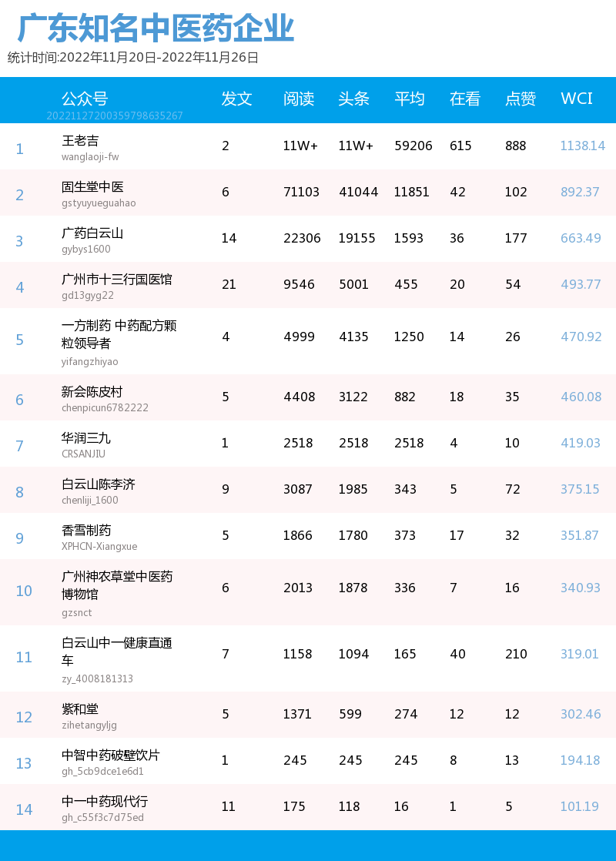Image resolution: width=616 pixels, height=861 pixels.
Task: Sort by the 发文 column header
Action: [236, 100]
